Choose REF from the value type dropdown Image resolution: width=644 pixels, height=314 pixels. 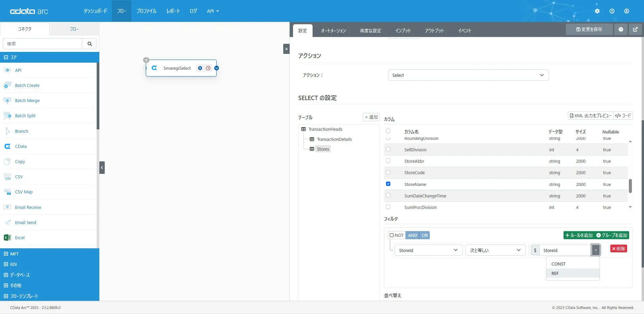pos(555,273)
